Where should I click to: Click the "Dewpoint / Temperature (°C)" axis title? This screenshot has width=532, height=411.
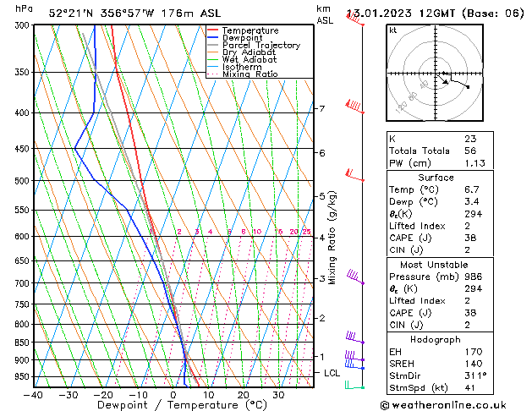(182, 405)
